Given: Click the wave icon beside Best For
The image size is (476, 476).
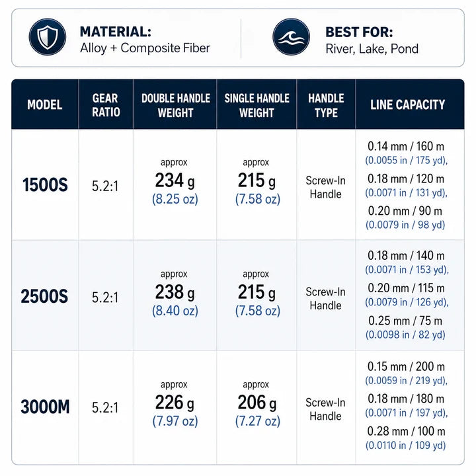Looking at the screenshot, I should pyautogui.click(x=291, y=37).
